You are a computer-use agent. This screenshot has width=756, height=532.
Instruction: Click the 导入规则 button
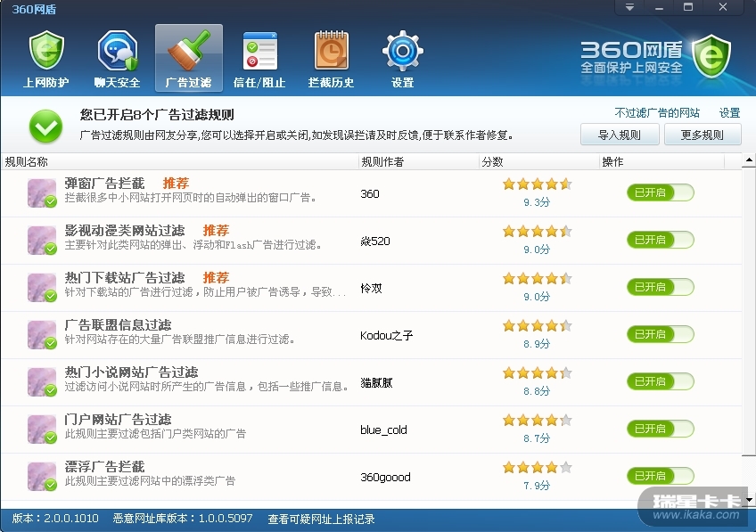coord(620,135)
